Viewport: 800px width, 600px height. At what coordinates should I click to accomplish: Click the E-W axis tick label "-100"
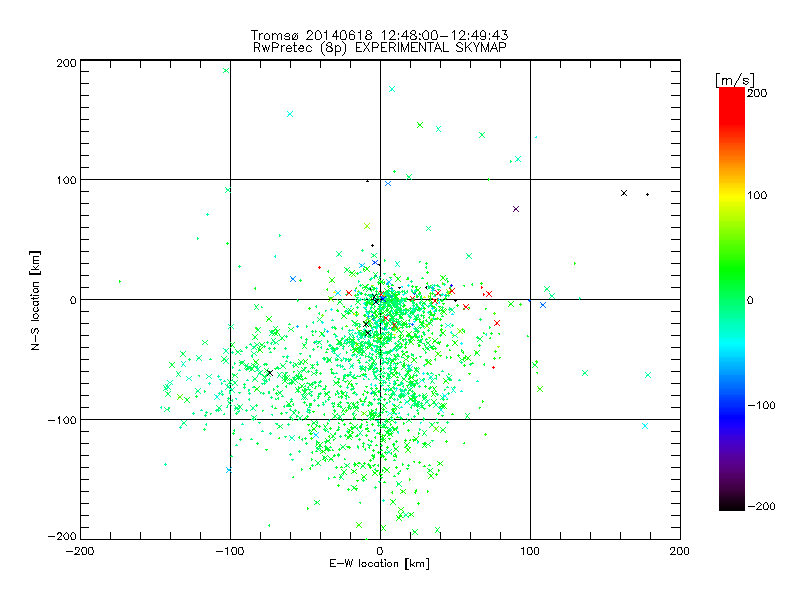(x=230, y=551)
